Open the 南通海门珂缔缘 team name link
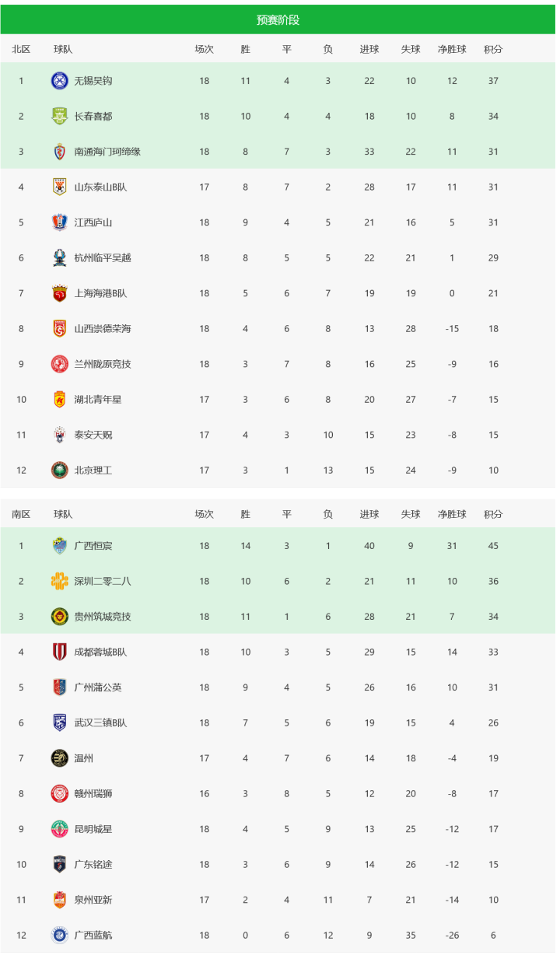The image size is (560, 955). coord(107,152)
